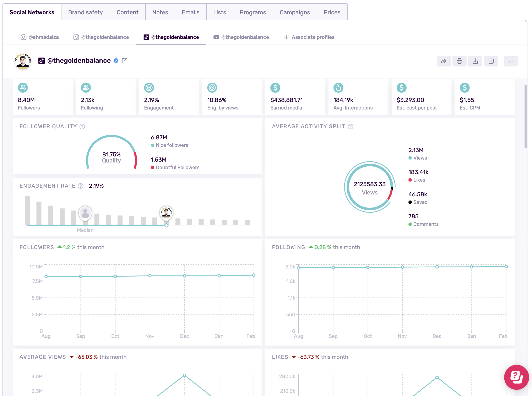The height and width of the screenshot is (396, 532).
Task: Click the Prices menu item
Action: point(332,12)
